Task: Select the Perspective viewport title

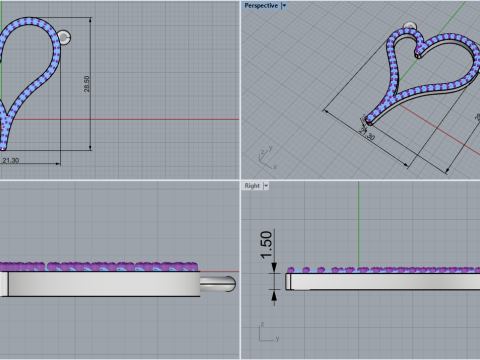Action: point(261,6)
